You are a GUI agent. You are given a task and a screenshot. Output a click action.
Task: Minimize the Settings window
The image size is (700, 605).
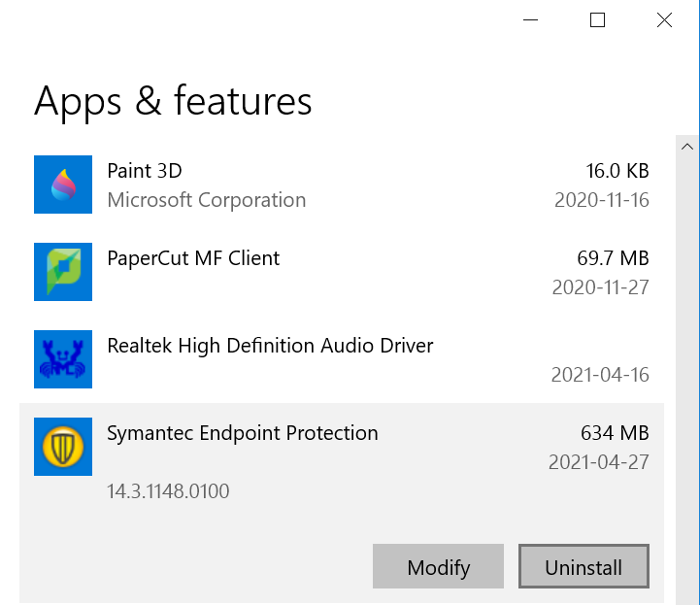coord(530,20)
